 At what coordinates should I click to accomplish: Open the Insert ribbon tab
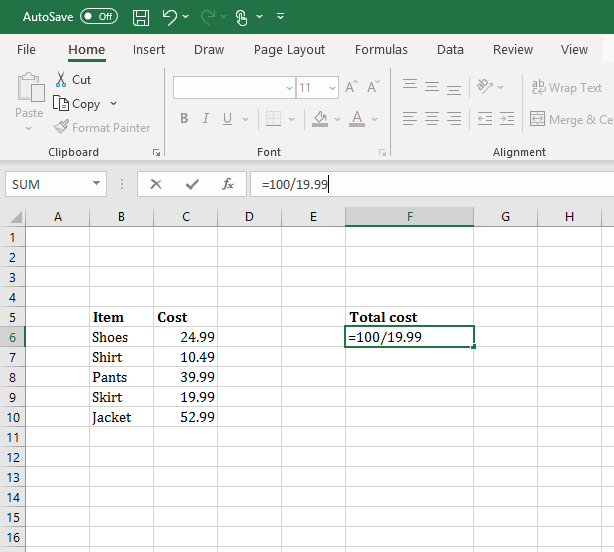click(149, 50)
